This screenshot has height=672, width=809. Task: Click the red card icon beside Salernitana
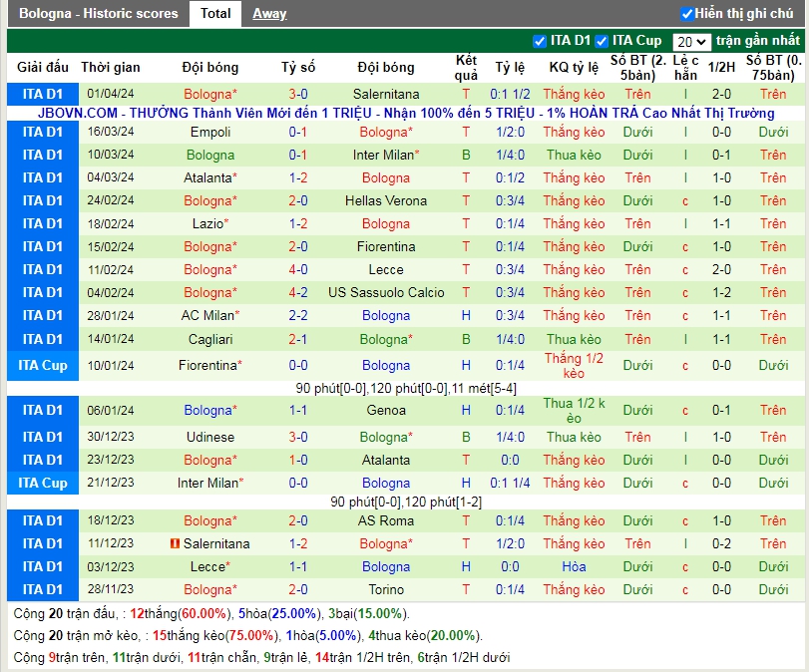(175, 543)
